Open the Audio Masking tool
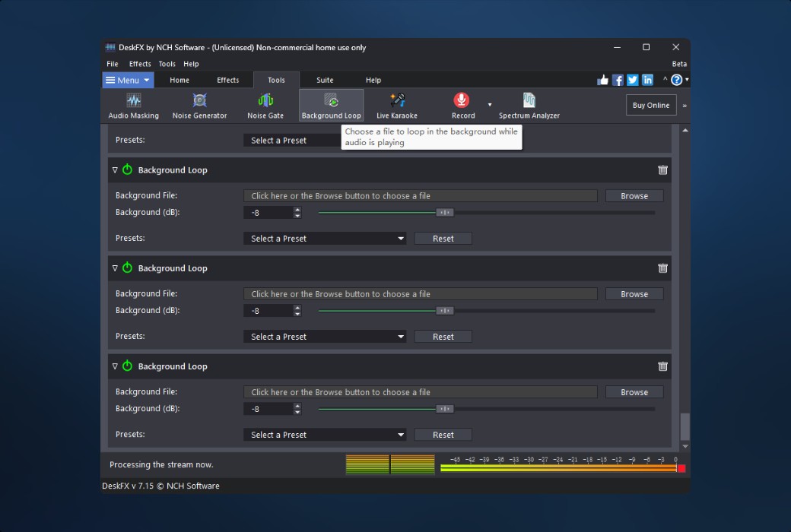The image size is (791, 532). tap(134, 106)
